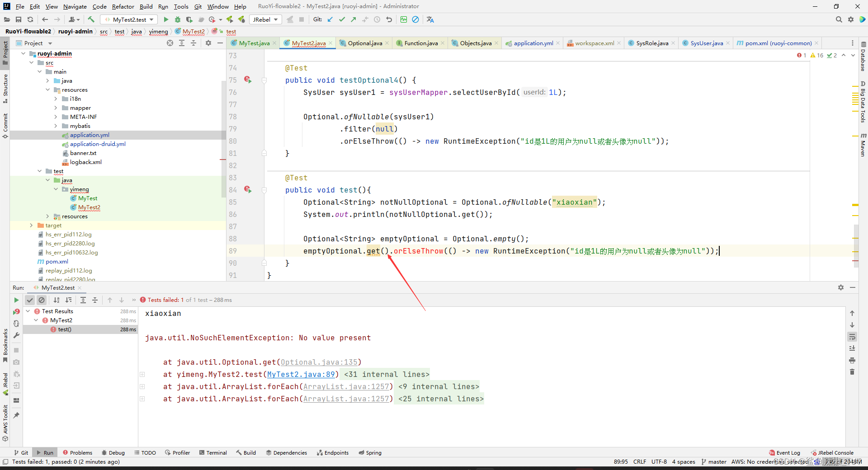Viewport: 868px width, 470px height.
Task: Close the MyTest2.java editor tab
Action: (x=330, y=43)
